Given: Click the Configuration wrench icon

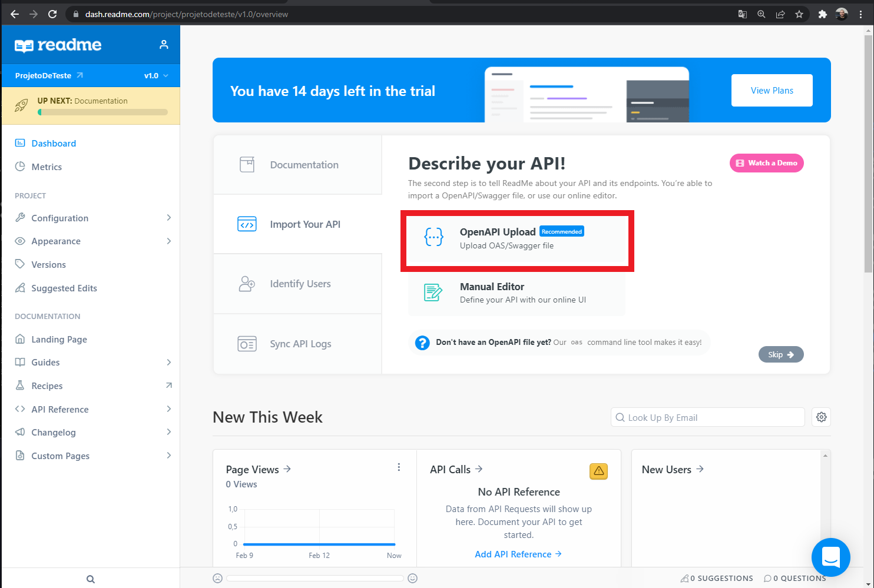Looking at the screenshot, I should tap(20, 218).
